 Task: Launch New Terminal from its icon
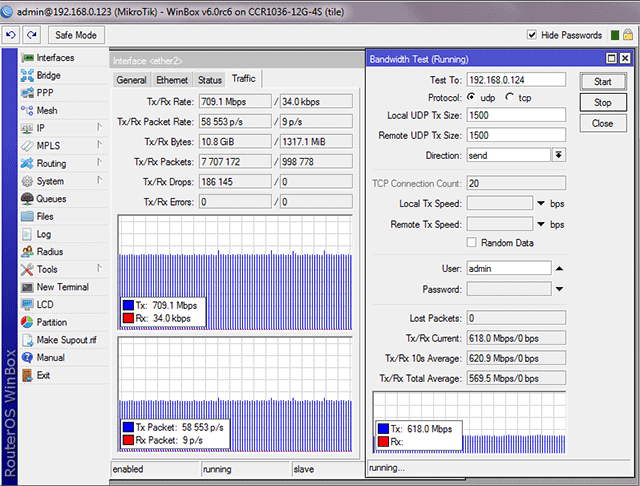point(27,287)
